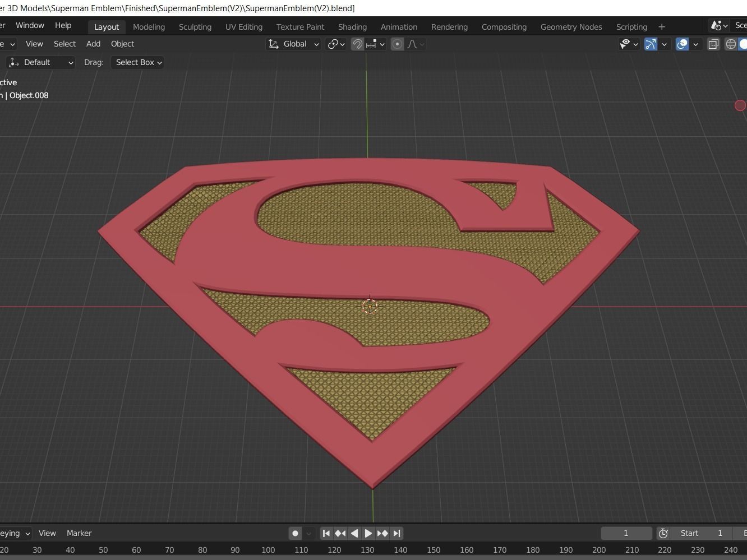Open the viewport Object menu

(x=122, y=44)
